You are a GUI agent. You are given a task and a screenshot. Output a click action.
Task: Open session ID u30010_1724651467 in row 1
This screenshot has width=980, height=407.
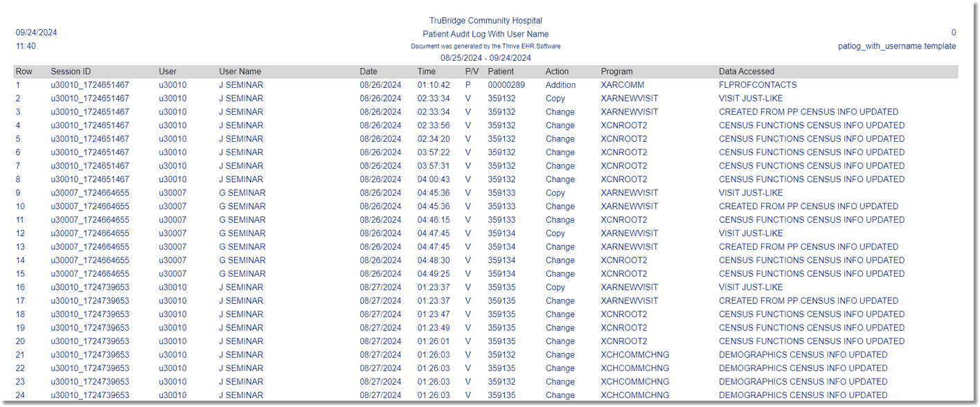click(x=87, y=84)
